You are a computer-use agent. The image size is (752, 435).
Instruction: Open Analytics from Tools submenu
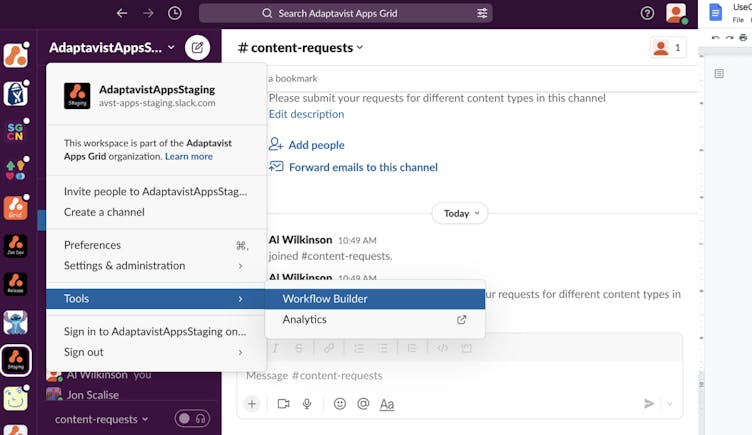pyautogui.click(x=375, y=319)
